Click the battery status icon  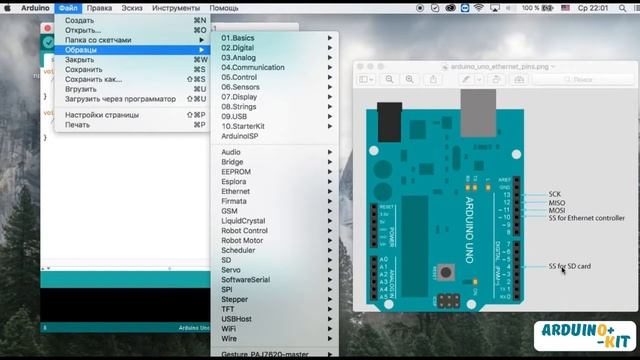547,8
